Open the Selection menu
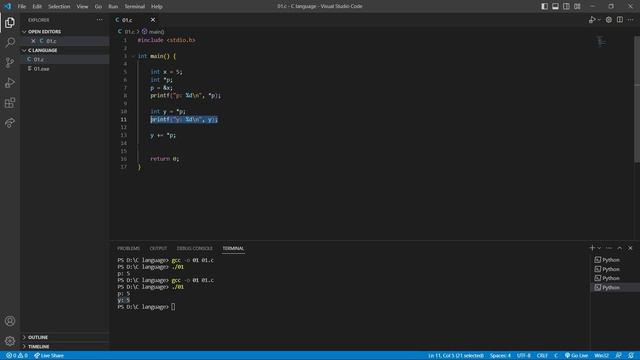This screenshot has width=640, height=360. [59, 6]
